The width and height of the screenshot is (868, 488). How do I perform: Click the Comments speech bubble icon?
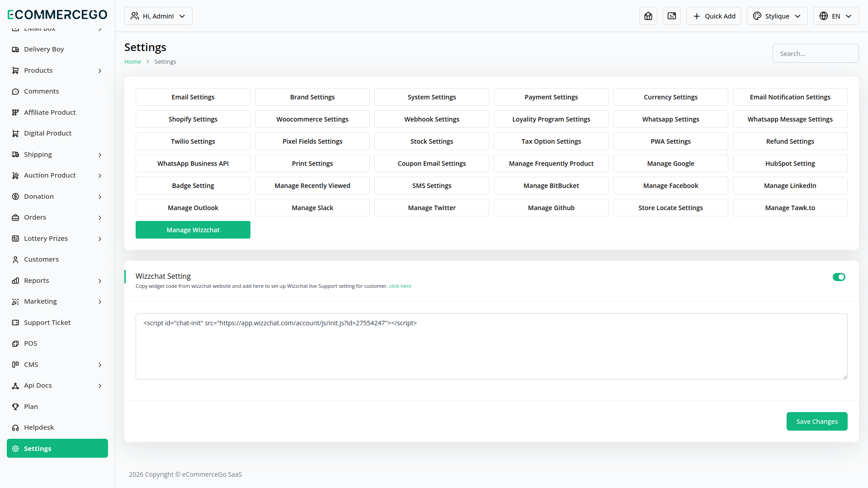(15, 91)
